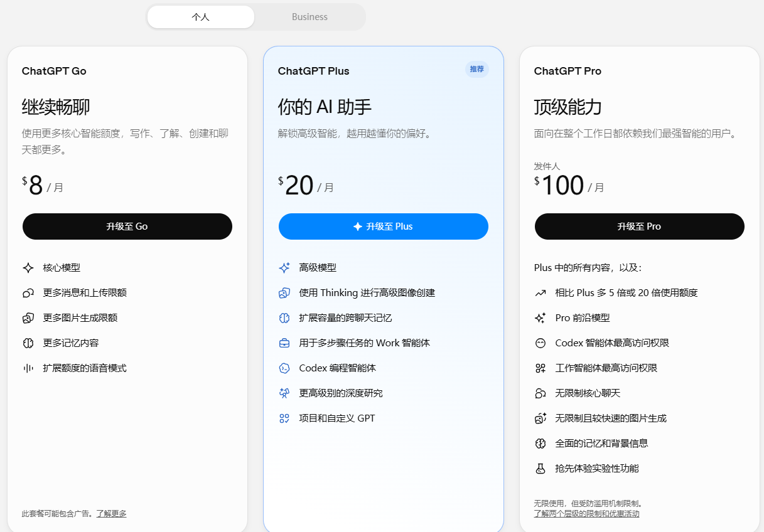Click the ChatGPT Plus plan title
Image resolution: width=764 pixels, height=532 pixels.
point(313,71)
